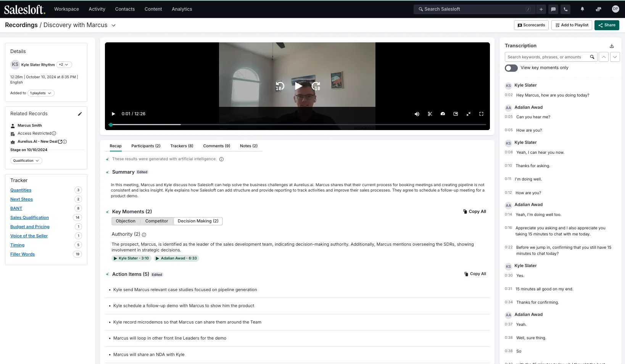The height and width of the screenshot is (364, 625).
Task: Go to Contacts in navigation
Action: coord(125,9)
